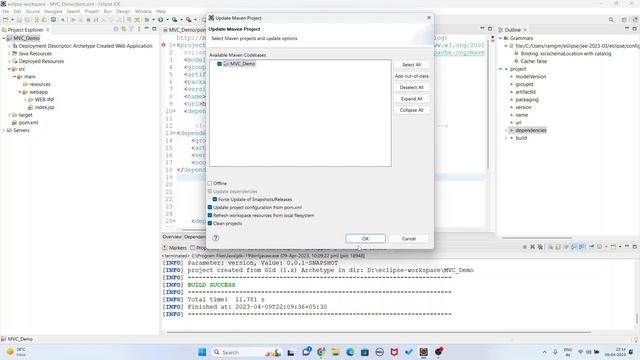The image size is (640, 360).
Task: Click the weather widget in taskbar
Action: click(16, 352)
